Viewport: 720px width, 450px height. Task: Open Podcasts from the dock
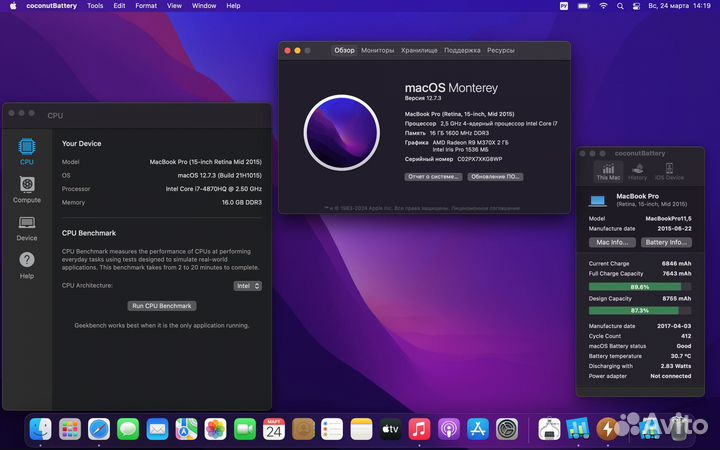coord(449,429)
